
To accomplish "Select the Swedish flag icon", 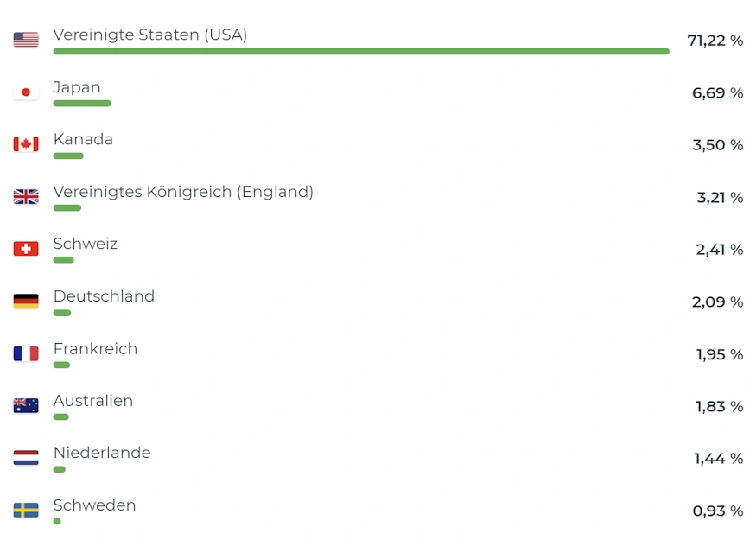I will coord(26,510).
